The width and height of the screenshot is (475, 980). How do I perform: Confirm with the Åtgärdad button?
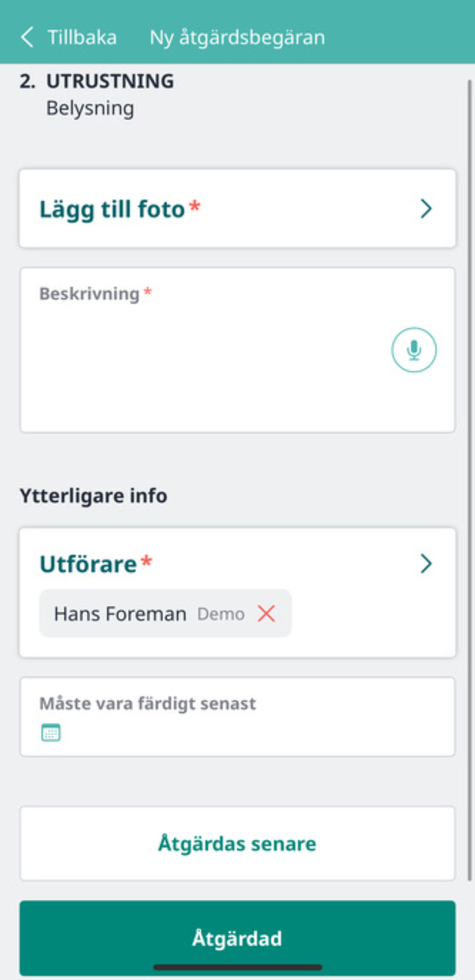pos(237,938)
